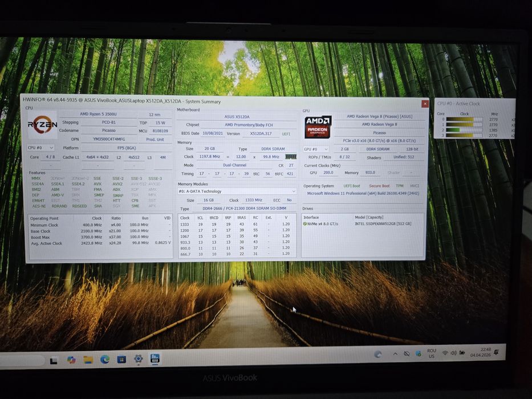This screenshot has height=399, width=532.
Task: Click Core 0 clock bar in Active Clock window
Action: [464, 120]
